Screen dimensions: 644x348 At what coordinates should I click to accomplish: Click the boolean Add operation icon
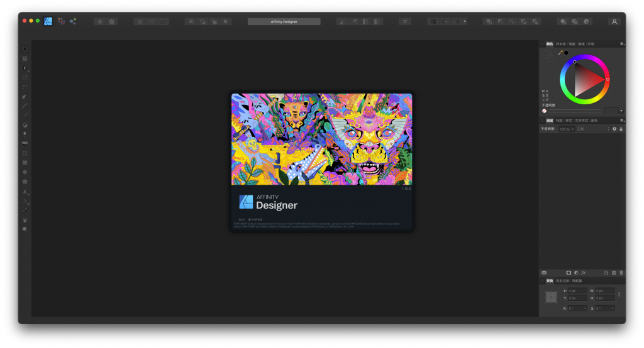tap(489, 21)
